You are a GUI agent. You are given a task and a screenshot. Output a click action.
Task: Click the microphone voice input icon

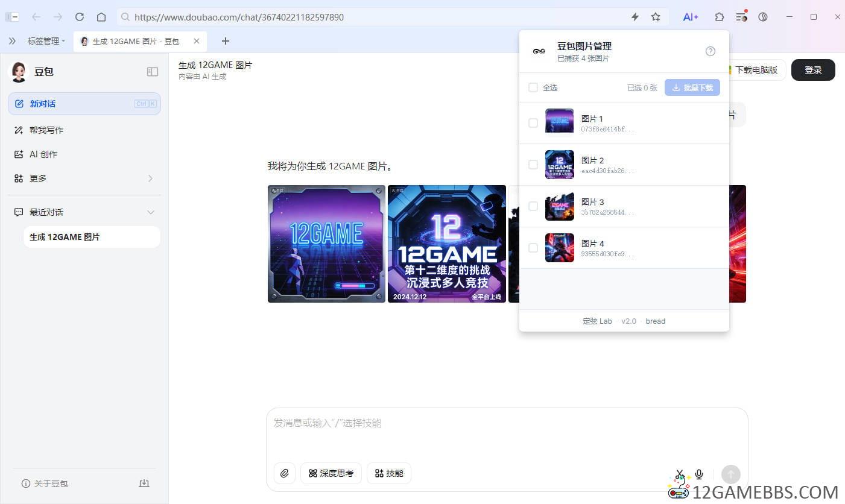[699, 474]
